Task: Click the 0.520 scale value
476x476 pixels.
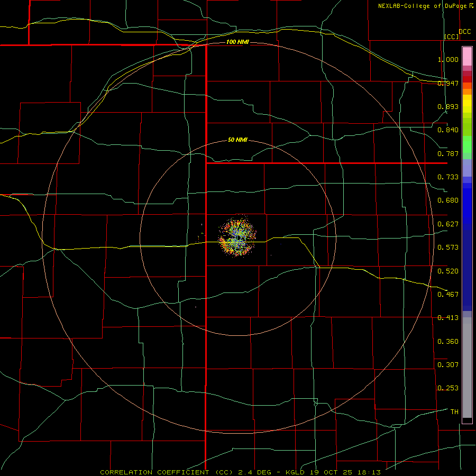Action: point(448,271)
